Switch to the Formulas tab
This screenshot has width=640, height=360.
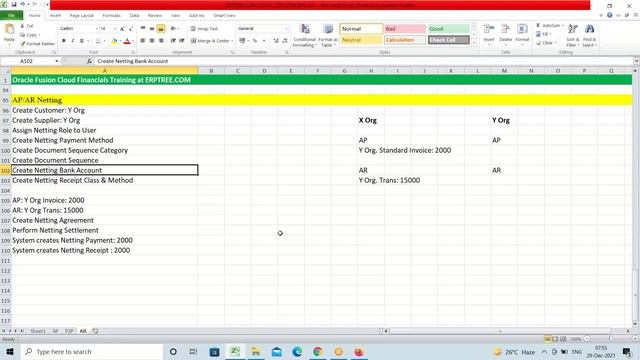(x=111, y=16)
